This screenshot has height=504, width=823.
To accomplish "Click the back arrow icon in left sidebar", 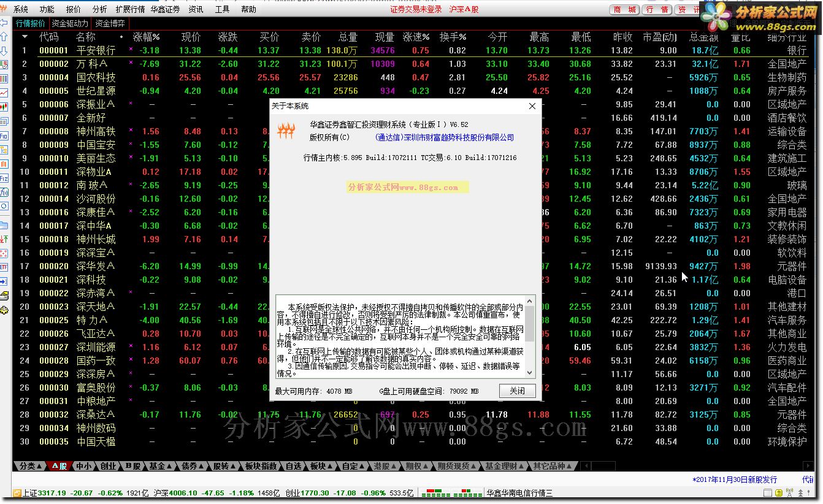I will point(4,23).
